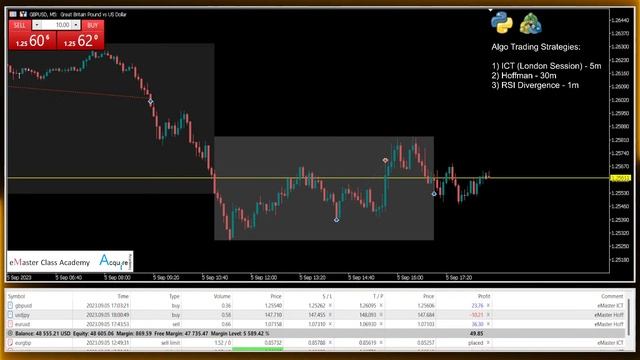
Task: Remove stop loss on gbpusd position
Action: coord(330,305)
